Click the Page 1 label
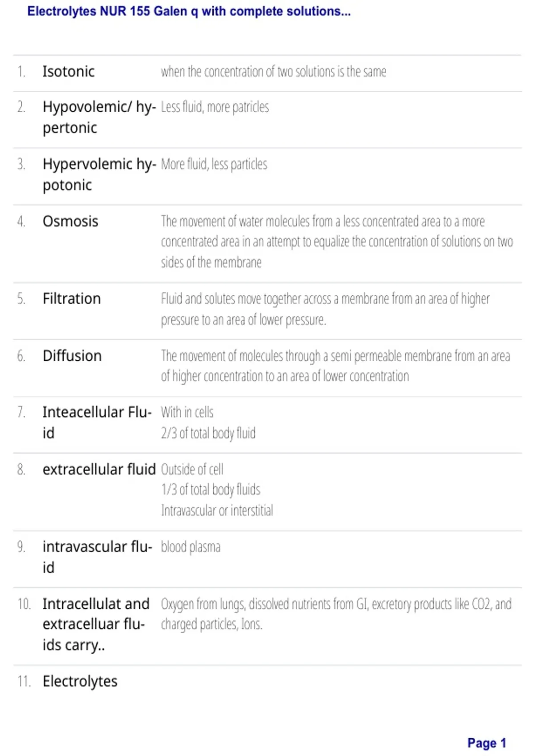 487,743
